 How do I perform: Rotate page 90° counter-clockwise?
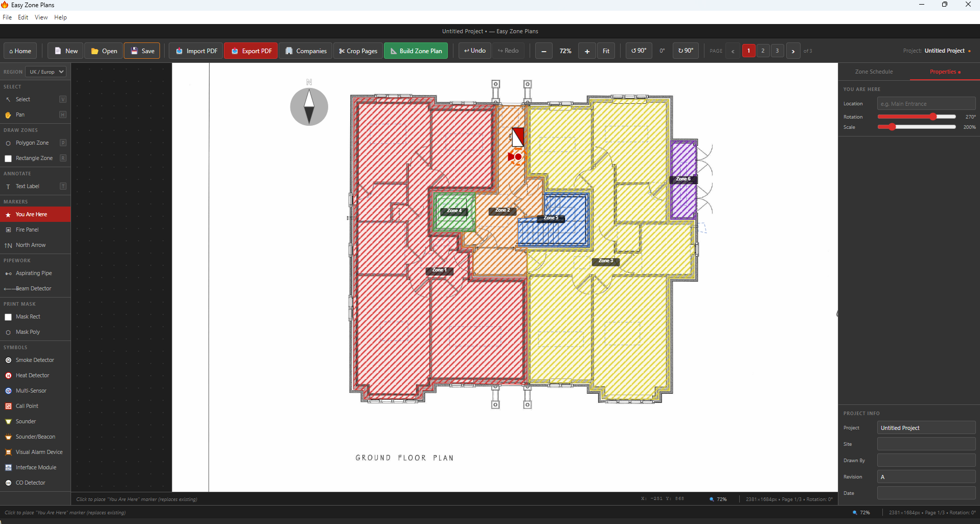click(x=639, y=51)
